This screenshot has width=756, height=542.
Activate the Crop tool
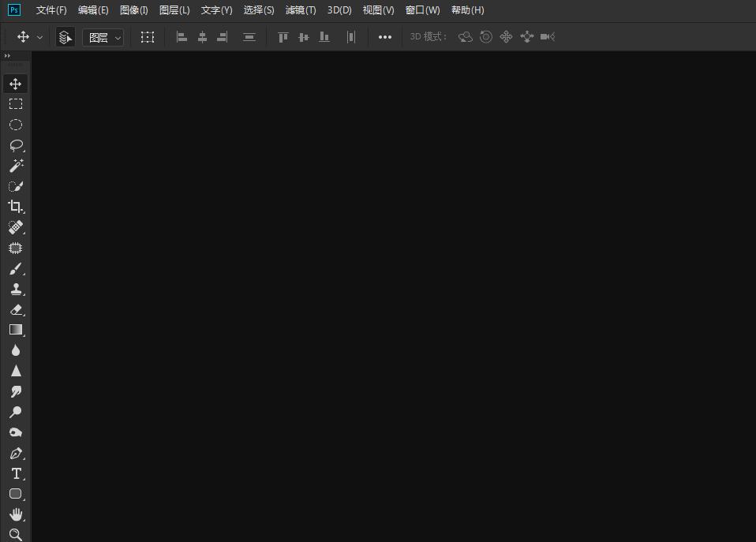15,207
